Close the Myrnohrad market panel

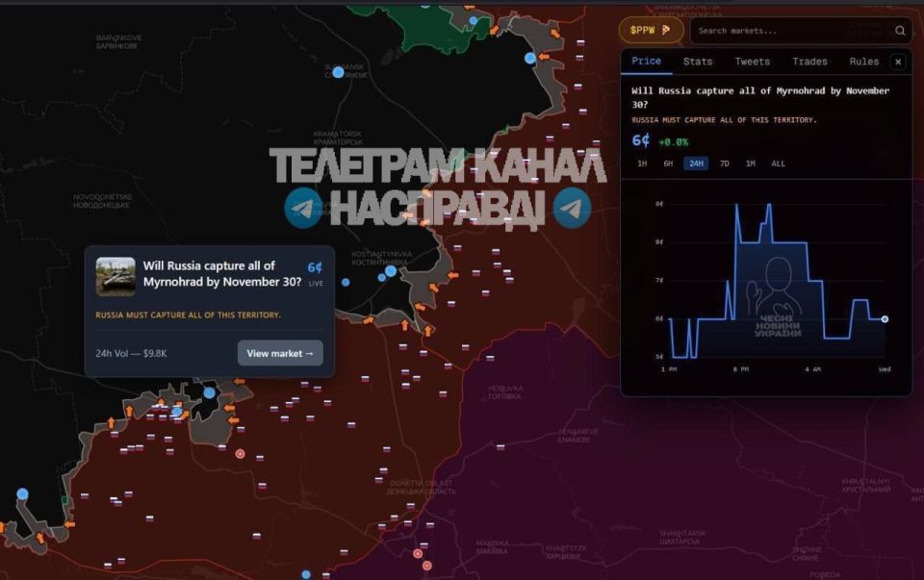[x=898, y=62]
